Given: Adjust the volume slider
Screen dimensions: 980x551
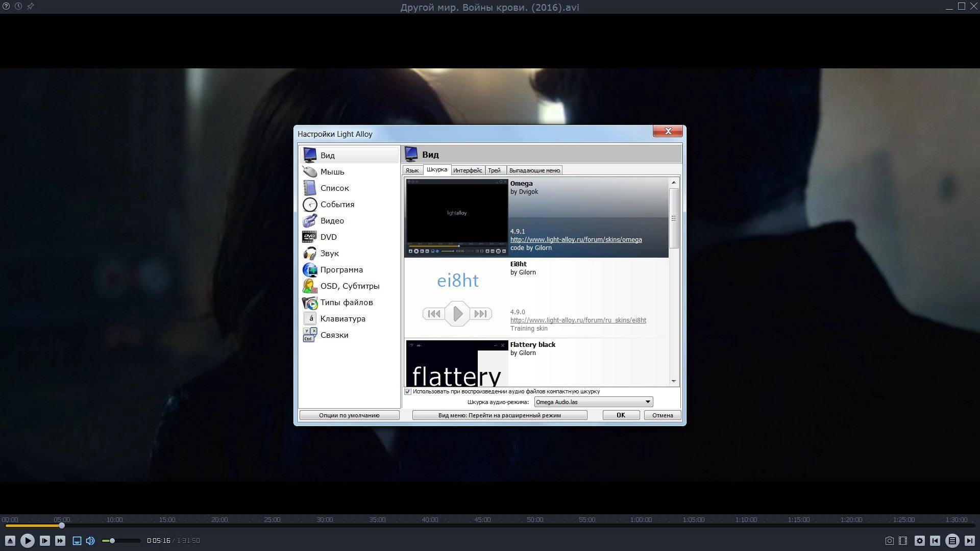Looking at the screenshot, I should [x=121, y=541].
